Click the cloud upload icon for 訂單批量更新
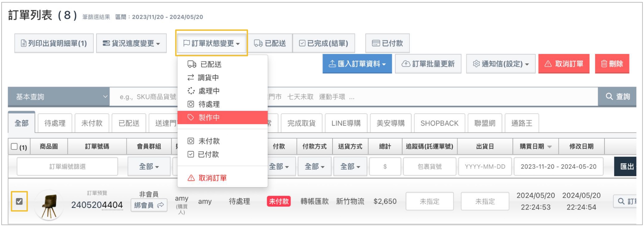Screen dimensions: 644x228 [405, 64]
